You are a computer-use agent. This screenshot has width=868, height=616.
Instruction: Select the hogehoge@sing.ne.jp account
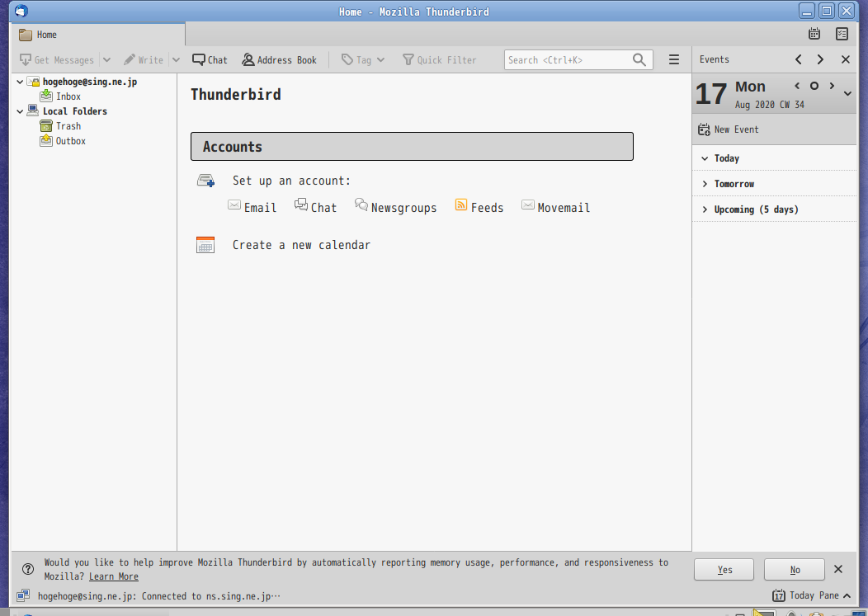[x=90, y=82]
